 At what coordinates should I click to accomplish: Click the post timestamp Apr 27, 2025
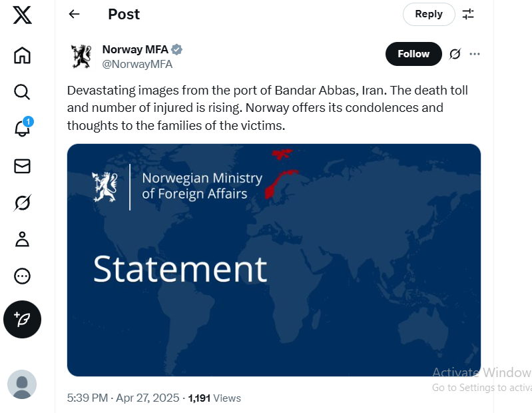[123, 398]
